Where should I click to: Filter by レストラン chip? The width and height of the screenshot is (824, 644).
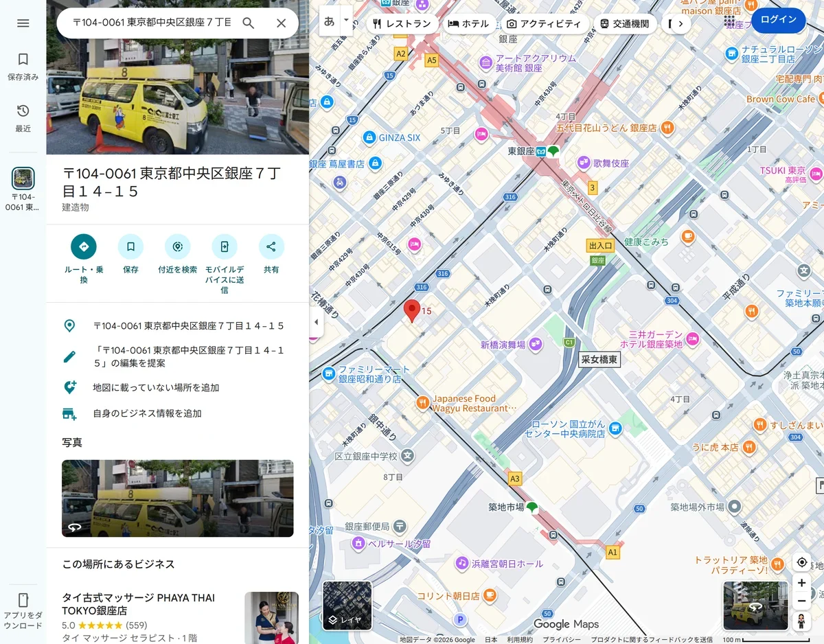click(x=402, y=23)
